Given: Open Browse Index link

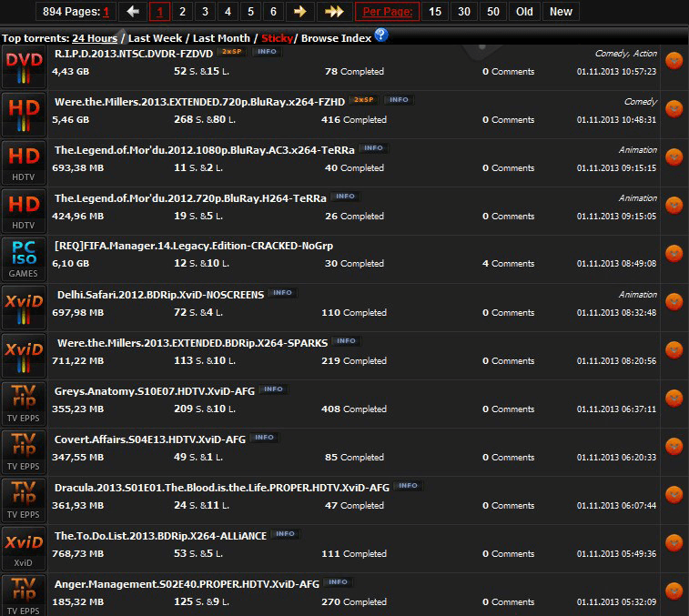Looking at the screenshot, I should tap(336, 38).
